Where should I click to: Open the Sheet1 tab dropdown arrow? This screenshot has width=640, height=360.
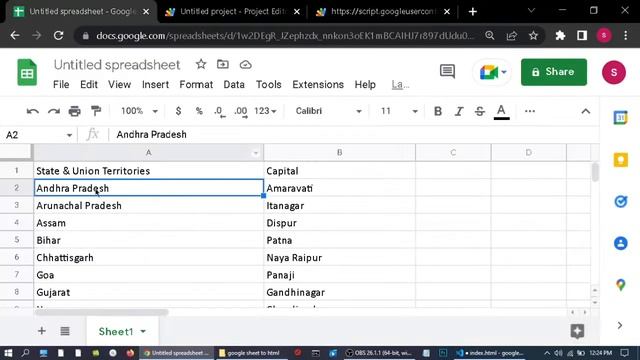(143, 331)
